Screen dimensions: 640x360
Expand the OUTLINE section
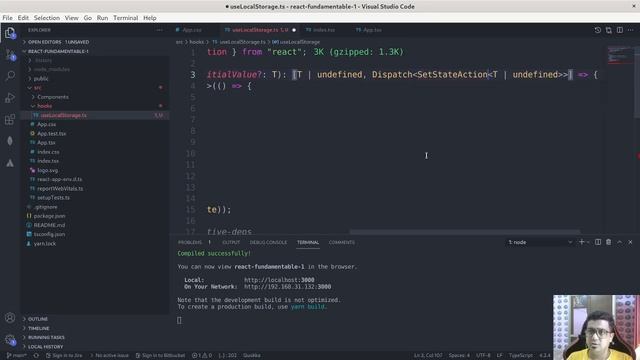38,319
